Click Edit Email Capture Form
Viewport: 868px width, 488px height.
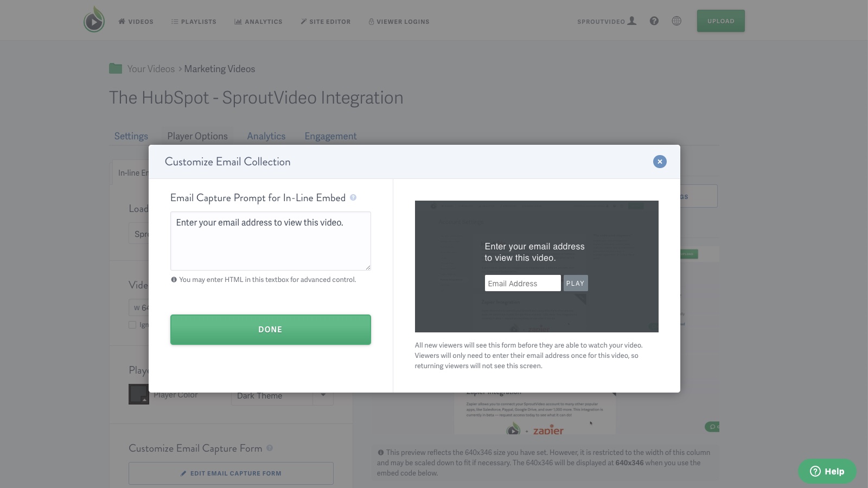(231, 473)
